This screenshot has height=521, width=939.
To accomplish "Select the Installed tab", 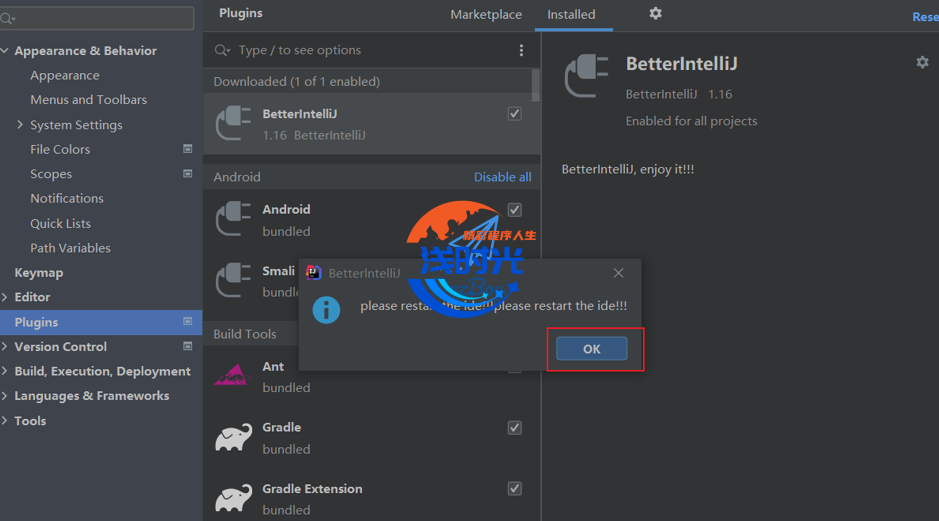I will point(571,15).
